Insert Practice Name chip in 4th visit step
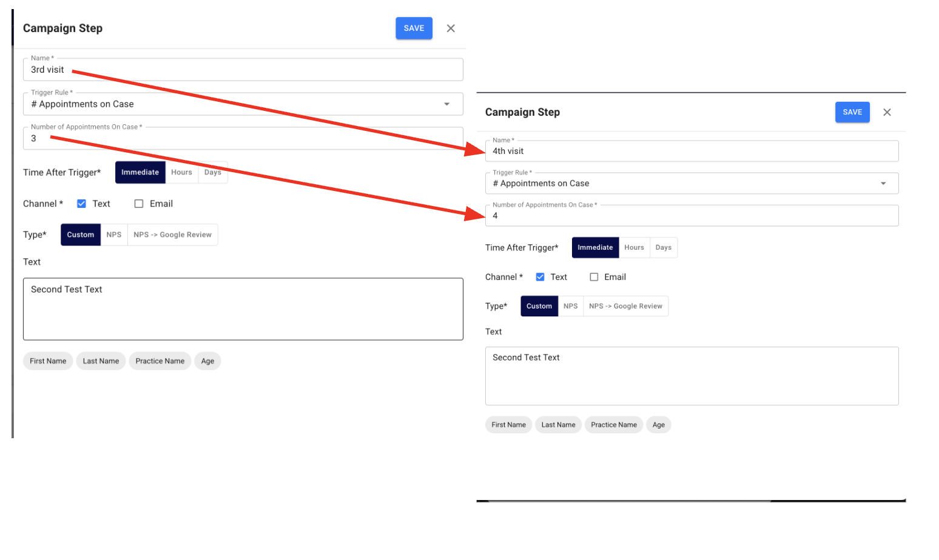 (613, 425)
